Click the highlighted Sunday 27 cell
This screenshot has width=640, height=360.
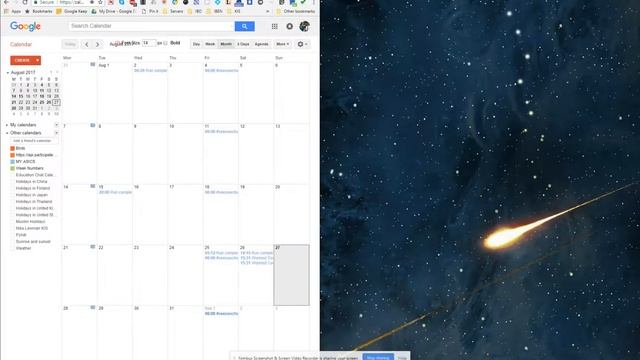point(291,275)
